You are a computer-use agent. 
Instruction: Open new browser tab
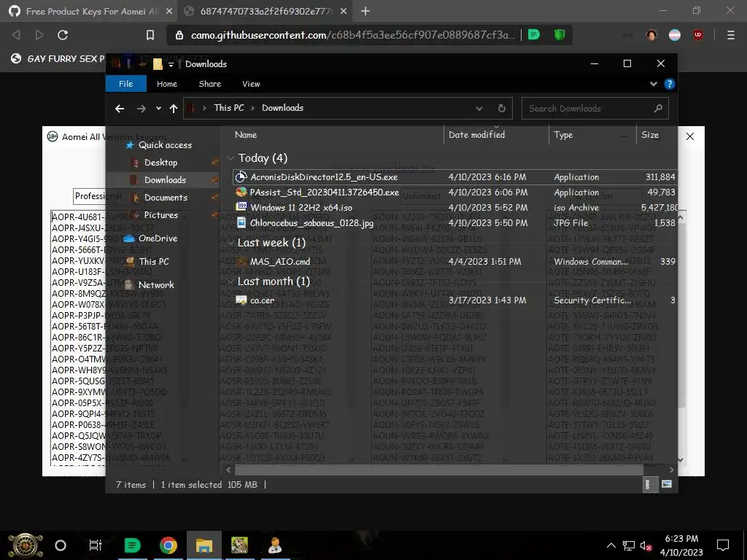[x=365, y=11]
